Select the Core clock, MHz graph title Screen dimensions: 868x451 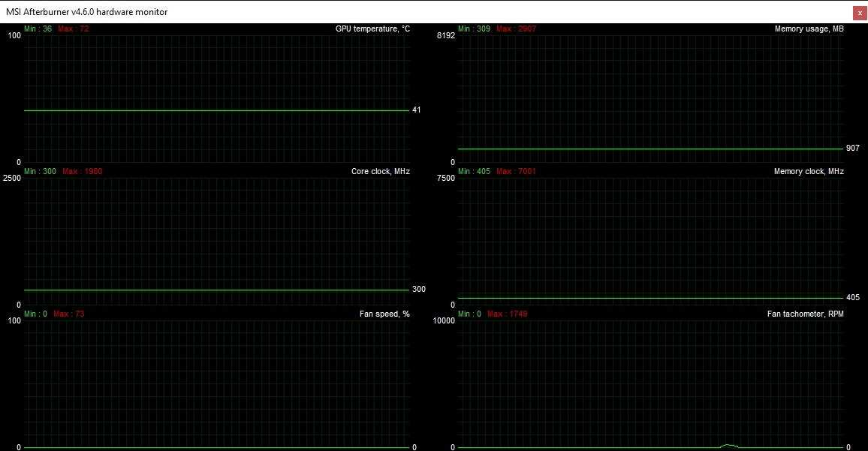380,171
